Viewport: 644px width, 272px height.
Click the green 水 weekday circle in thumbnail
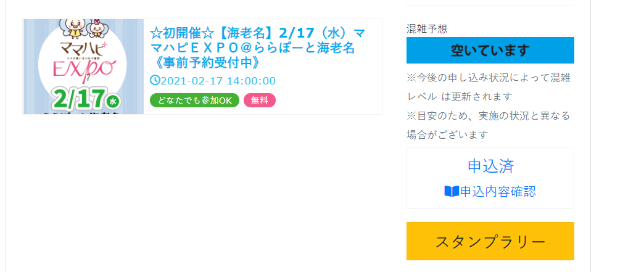click(112, 101)
